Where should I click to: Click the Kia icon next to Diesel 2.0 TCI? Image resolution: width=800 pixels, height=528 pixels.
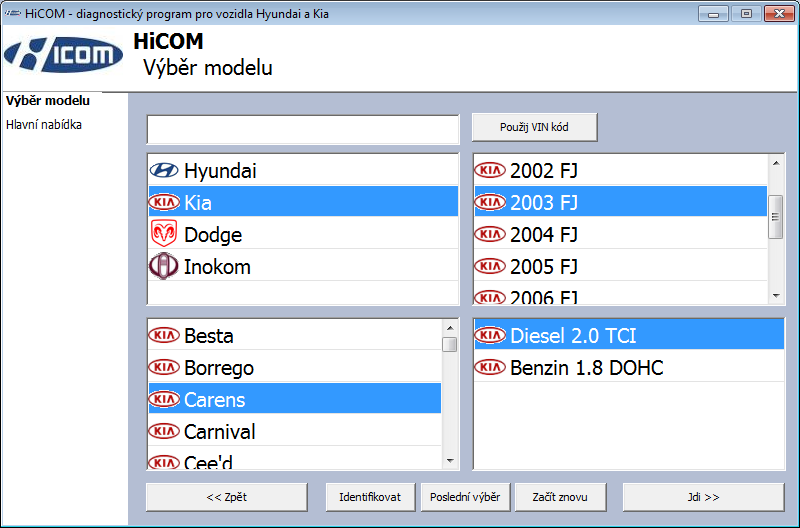pos(490,335)
